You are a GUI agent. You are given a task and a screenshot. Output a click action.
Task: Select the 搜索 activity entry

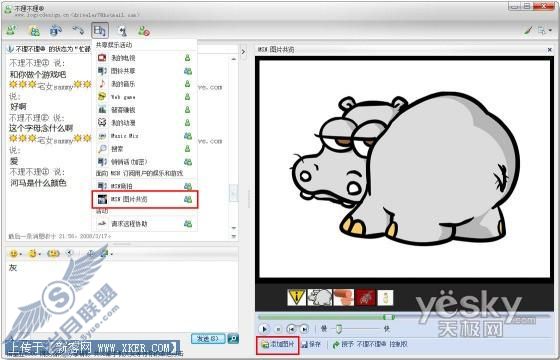pos(145,149)
